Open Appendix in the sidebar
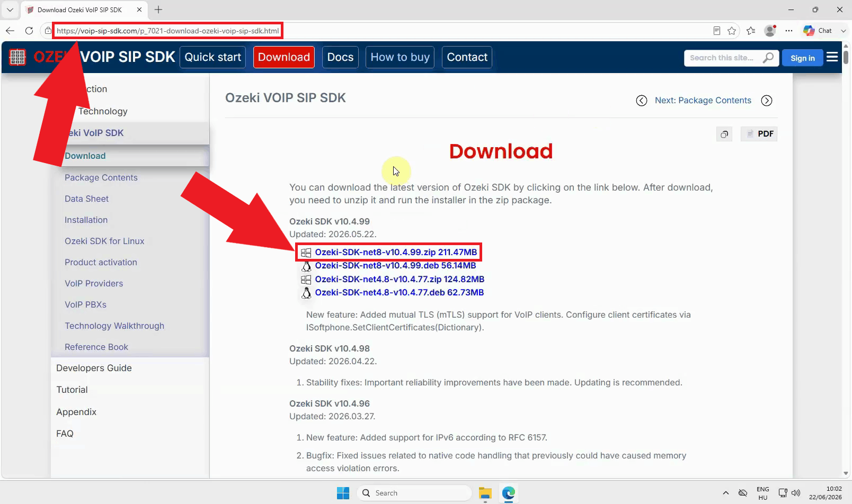 point(76,412)
